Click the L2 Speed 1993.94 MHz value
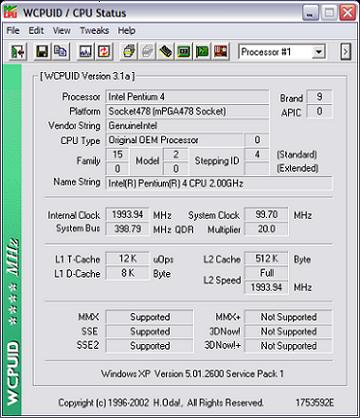The image size is (360, 418). [266, 287]
